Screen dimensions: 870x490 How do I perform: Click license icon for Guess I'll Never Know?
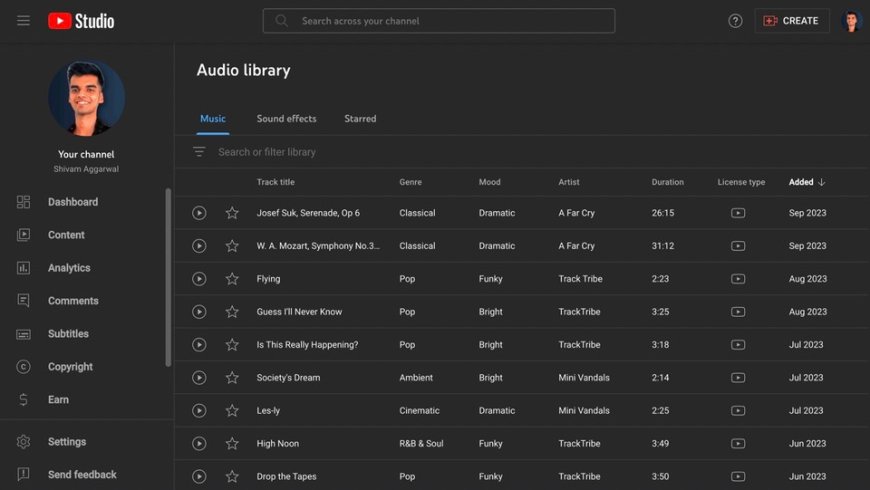point(738,312)
